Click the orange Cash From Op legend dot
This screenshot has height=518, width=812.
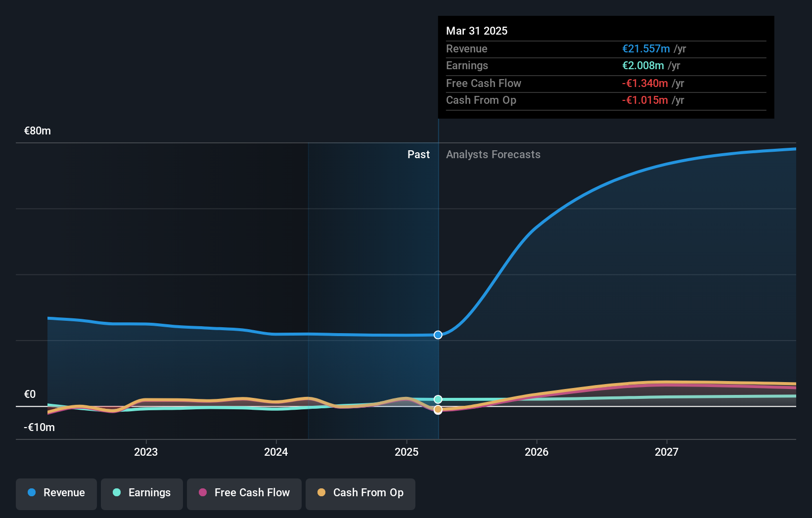click(x=321, y=492)
